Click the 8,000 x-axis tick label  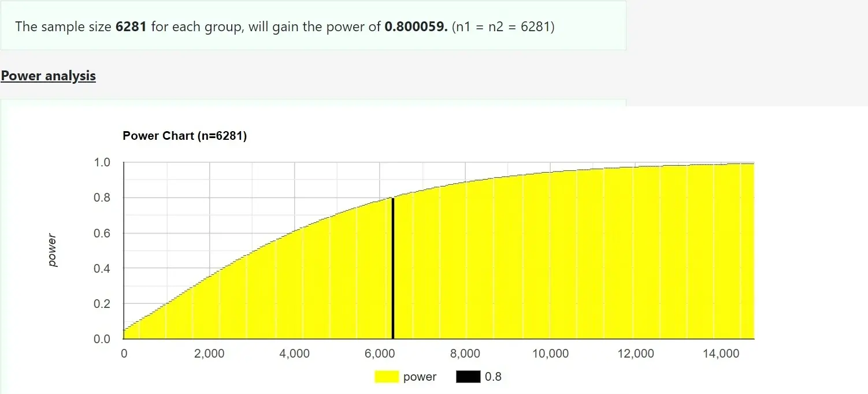465,354
